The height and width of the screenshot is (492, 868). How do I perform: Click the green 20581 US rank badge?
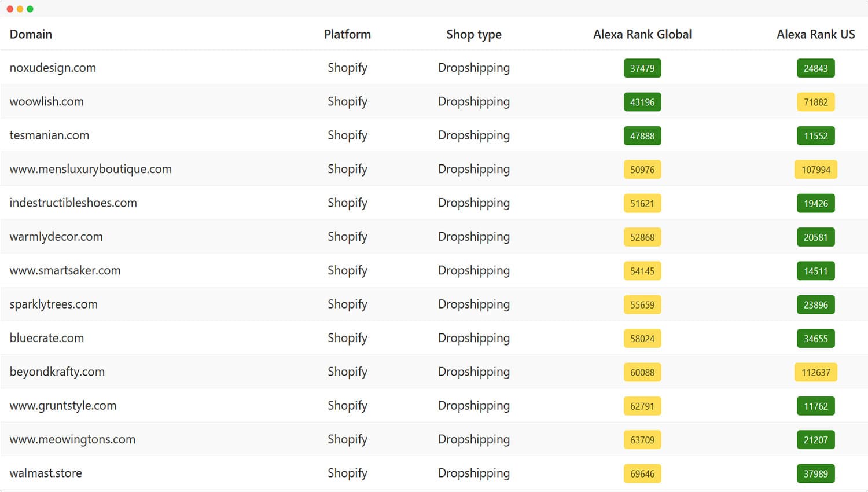[815, 237]
